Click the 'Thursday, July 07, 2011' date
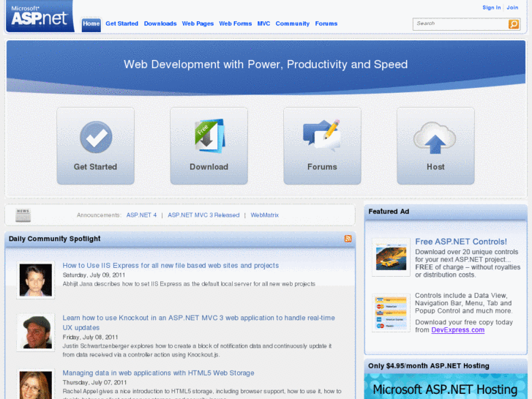The image size is (532, 399). tap(94, 382)
